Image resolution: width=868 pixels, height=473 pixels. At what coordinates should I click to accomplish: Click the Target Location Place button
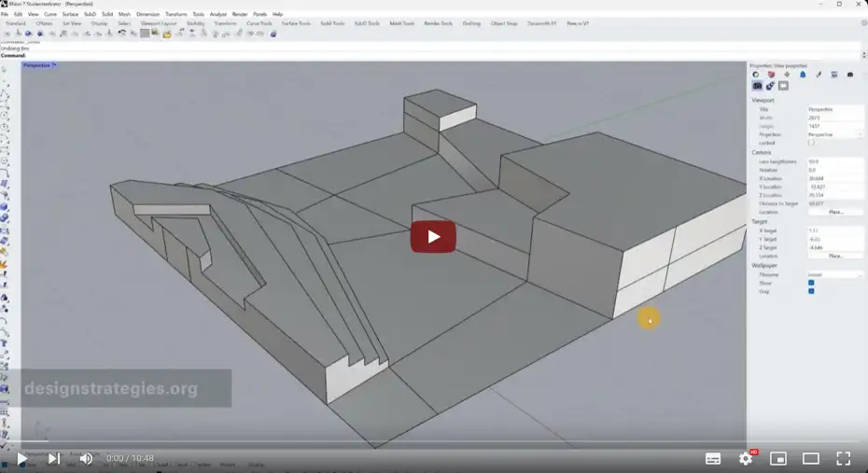835,257
